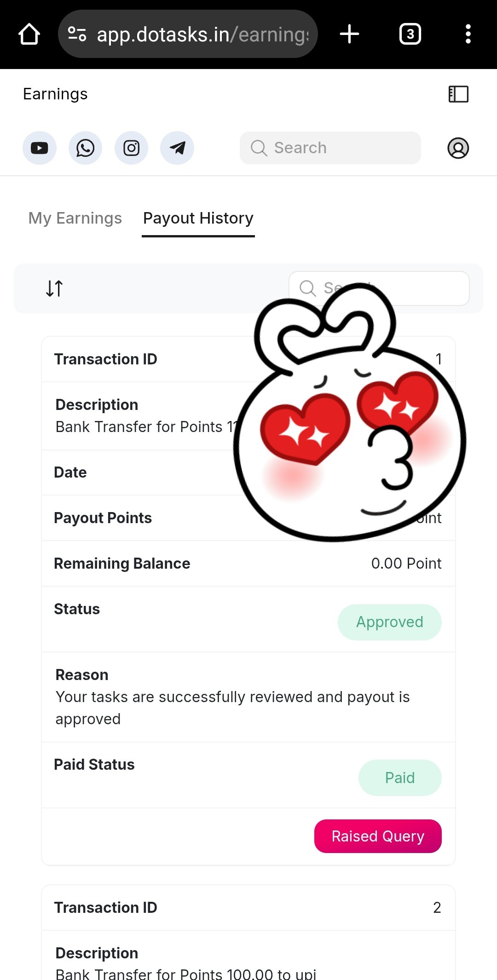The width and height of the screenshot is (497, 980).
Task: Toggle the sidebar panel icon
Action: pos(458,94)
